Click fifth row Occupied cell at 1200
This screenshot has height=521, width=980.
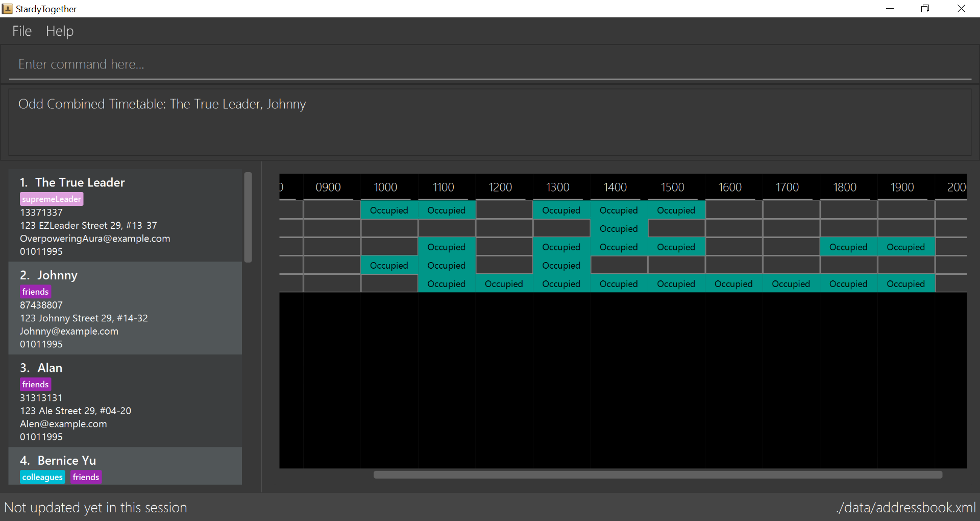pyautogui.click(x=504, y=284)
